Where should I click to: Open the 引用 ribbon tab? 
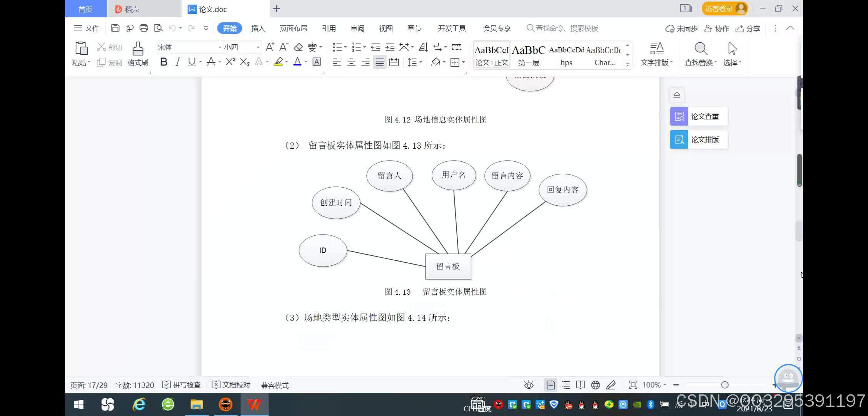(x=329, y=28)
